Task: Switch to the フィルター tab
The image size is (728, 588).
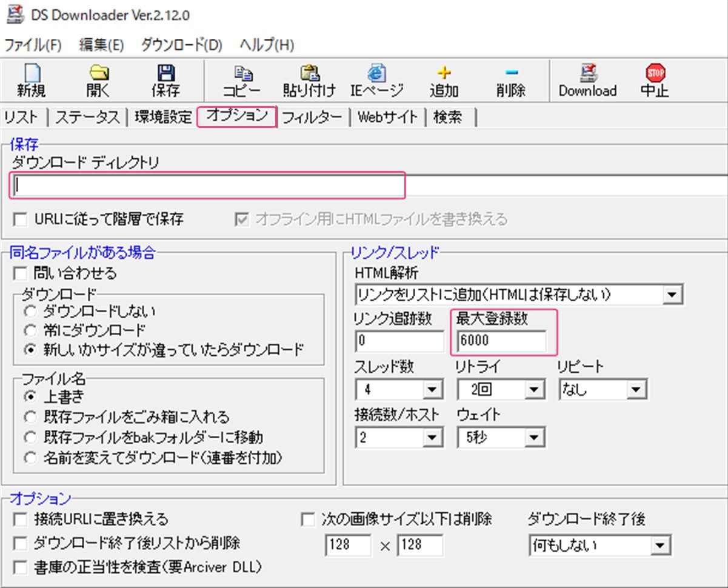Action: [312, 117]
